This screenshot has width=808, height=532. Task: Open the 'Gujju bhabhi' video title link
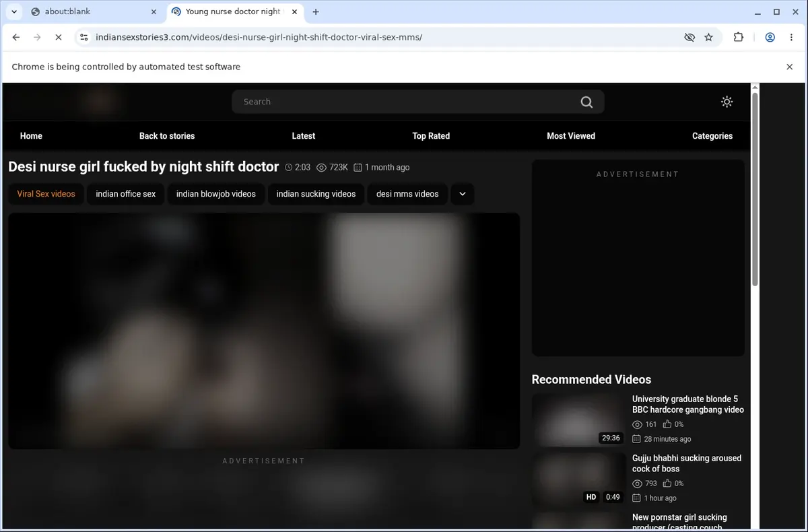[x=687, y=463]
